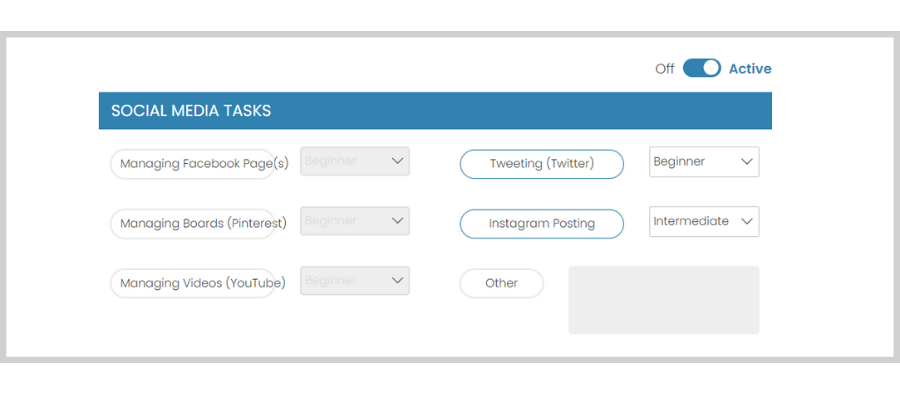Click chevron arrow in Facebook skill dropdown

pos(397,161)
